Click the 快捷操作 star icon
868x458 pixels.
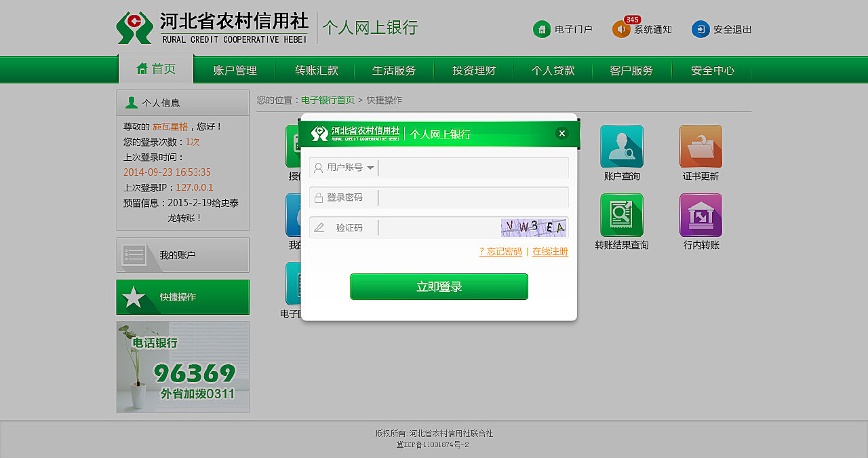click(134, 297)
